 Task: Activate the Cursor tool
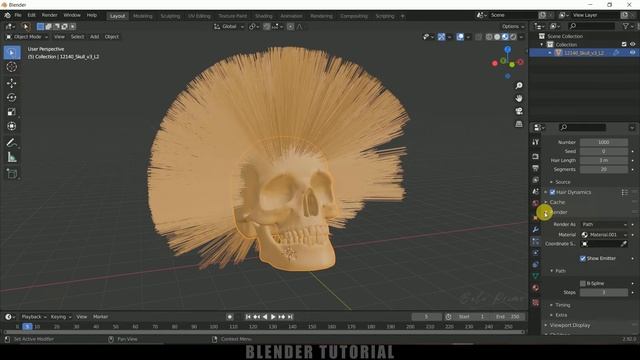coord(12,67)
